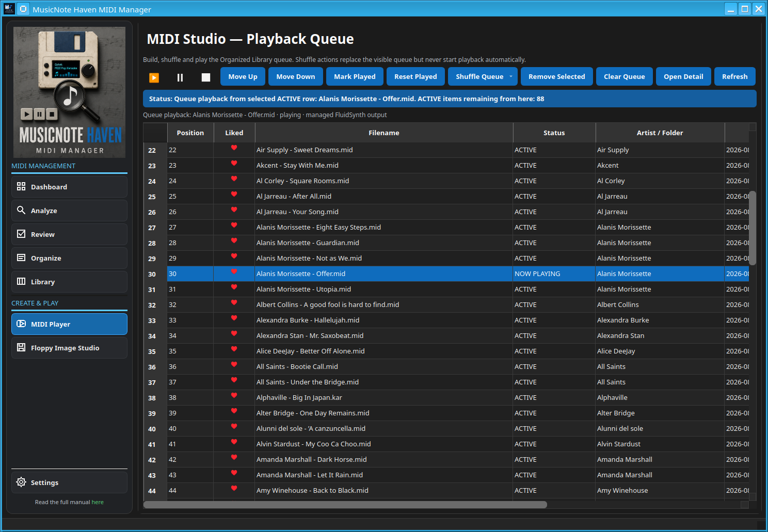Click the Library columns icon
The image size is (768, 532).
(x=21, y=281)
